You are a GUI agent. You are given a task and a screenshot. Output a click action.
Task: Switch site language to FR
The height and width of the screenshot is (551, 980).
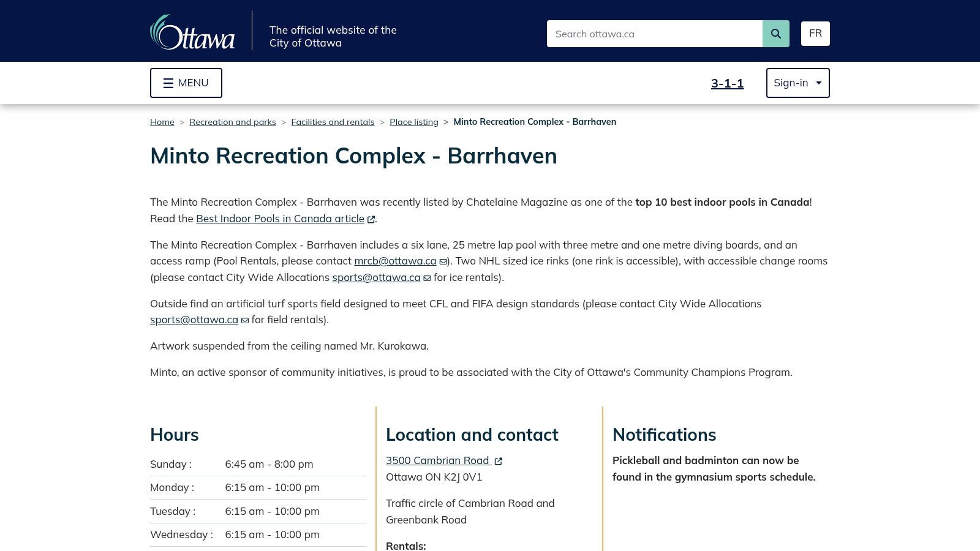[815, 34]
